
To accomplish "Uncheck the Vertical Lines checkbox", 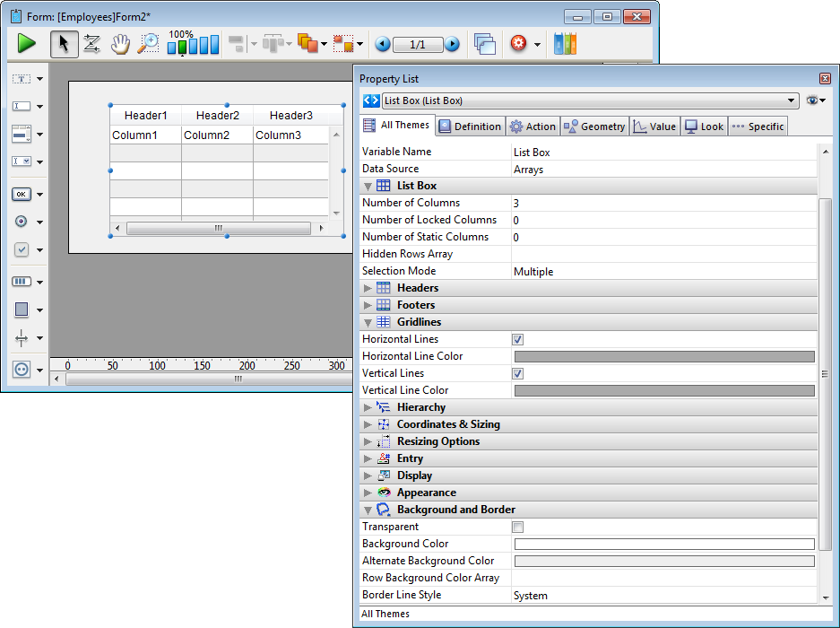I will point(517,374).
